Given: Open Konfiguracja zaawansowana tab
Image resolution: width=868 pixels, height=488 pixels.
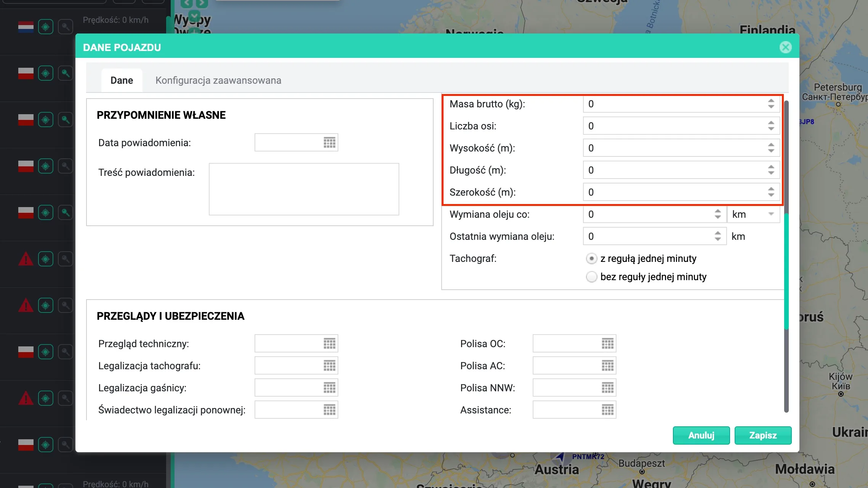Looking at the screenshot, I should tap(218, 80).
